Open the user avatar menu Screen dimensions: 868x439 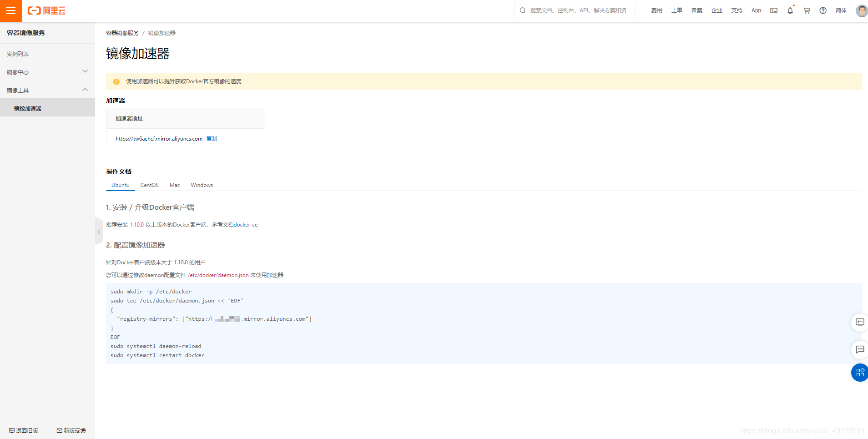pyautogui.click(x=862, y=10)
